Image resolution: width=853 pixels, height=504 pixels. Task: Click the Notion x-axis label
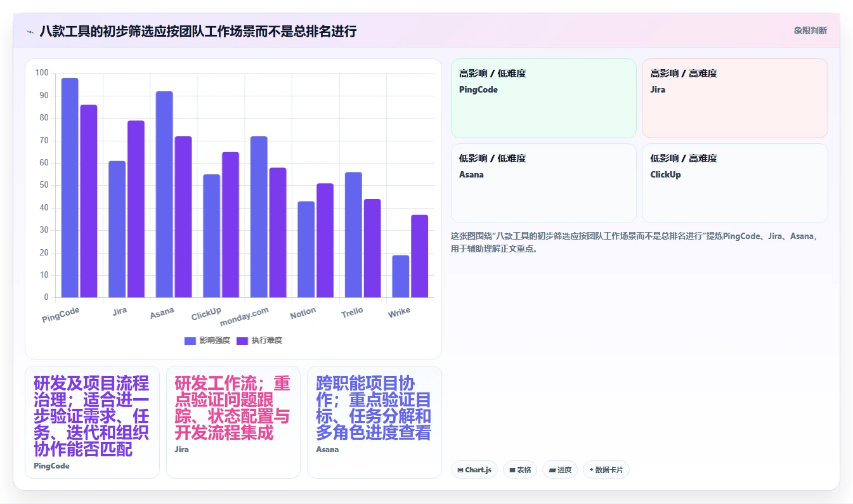[303, 313]
